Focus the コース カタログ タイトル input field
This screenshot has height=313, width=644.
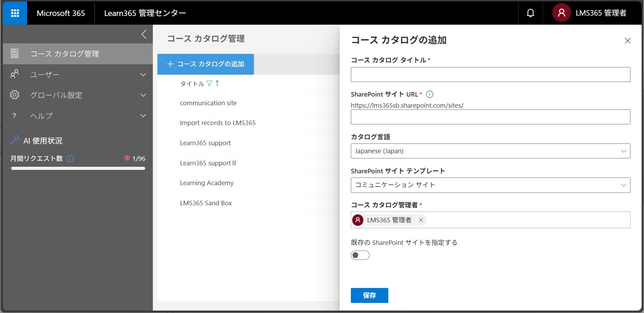pyautogui.click(x=490, y=75)
